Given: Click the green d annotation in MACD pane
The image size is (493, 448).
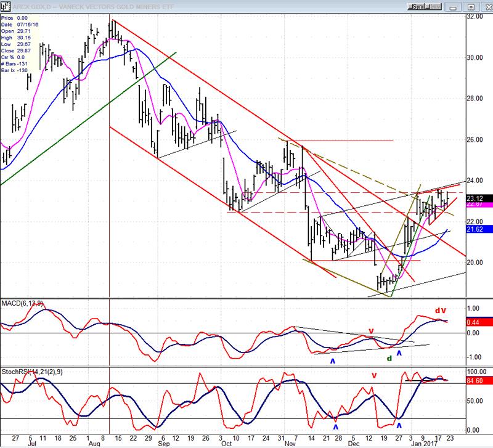Looking at the screenshot, I should coord(389,359).
